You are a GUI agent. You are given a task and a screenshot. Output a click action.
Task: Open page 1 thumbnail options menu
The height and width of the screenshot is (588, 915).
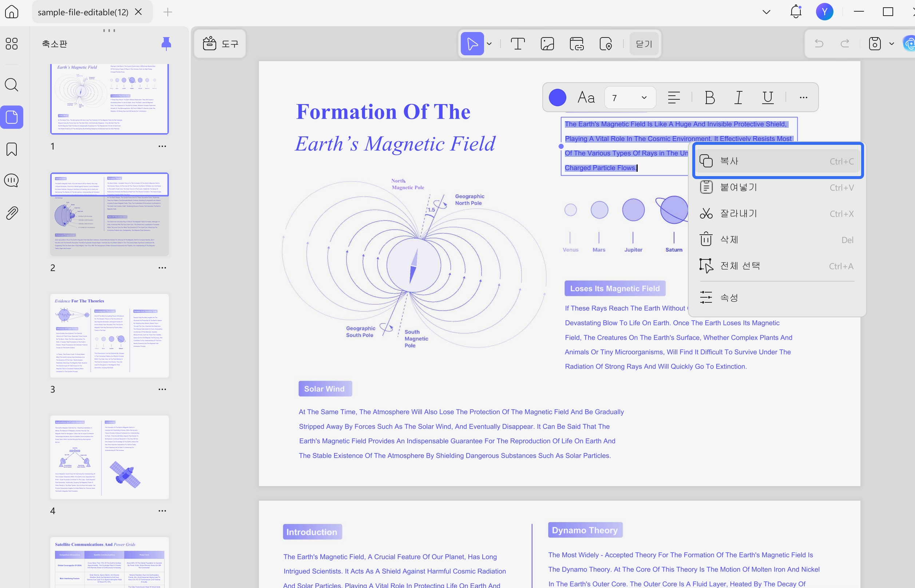[162, 146]
